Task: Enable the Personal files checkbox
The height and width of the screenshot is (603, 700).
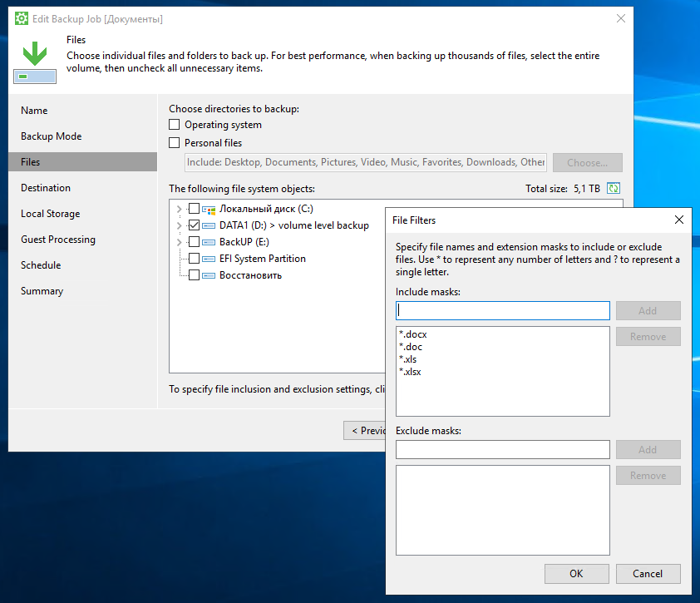Action: 174,142
